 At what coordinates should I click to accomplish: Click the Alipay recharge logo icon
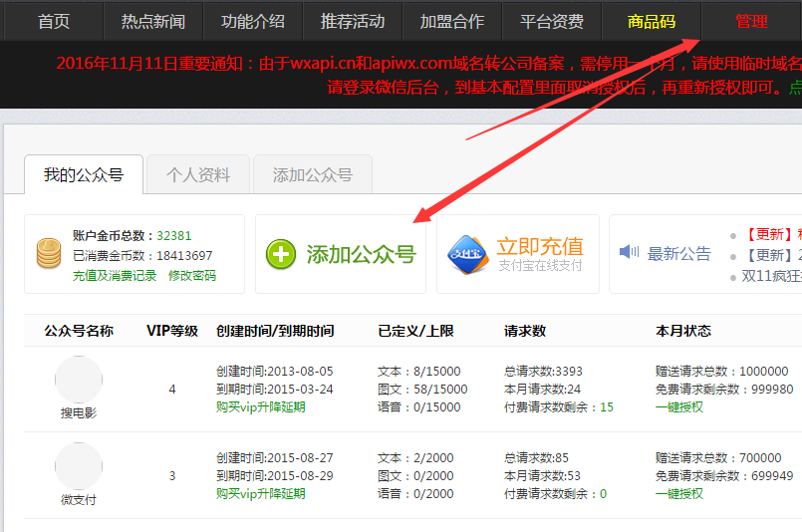(x=466, y=254)
